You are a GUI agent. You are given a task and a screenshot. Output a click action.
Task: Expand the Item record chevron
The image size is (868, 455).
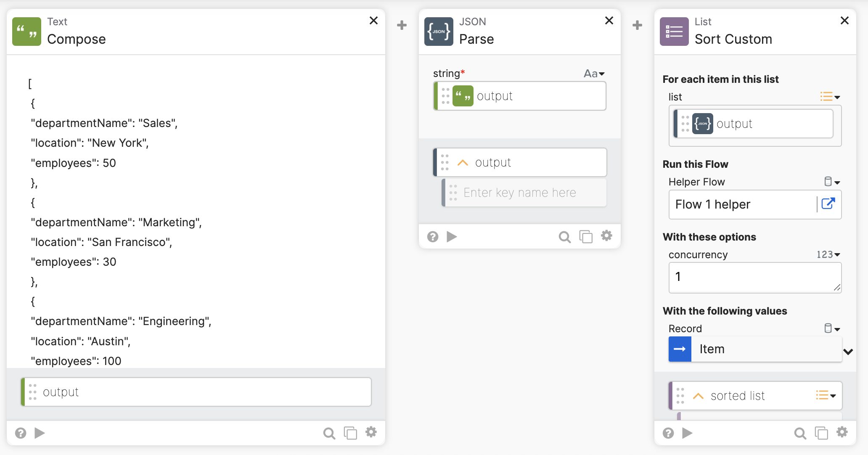848,352
